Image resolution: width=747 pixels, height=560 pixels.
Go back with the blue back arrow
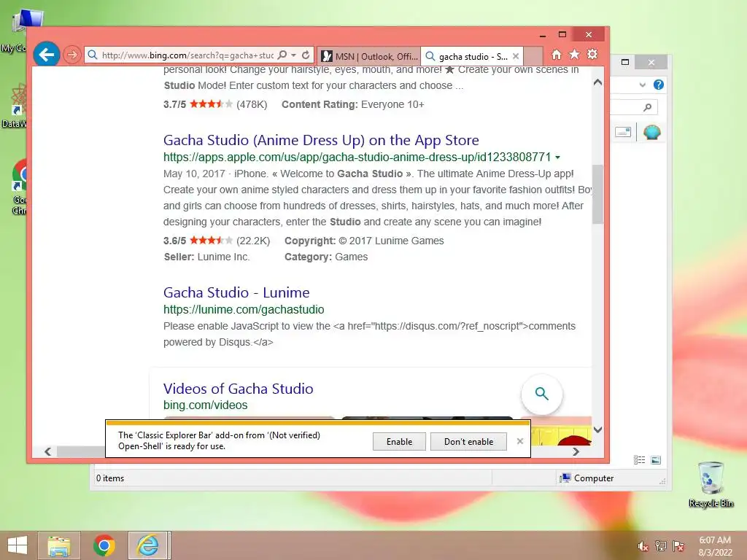coord(46,55)
